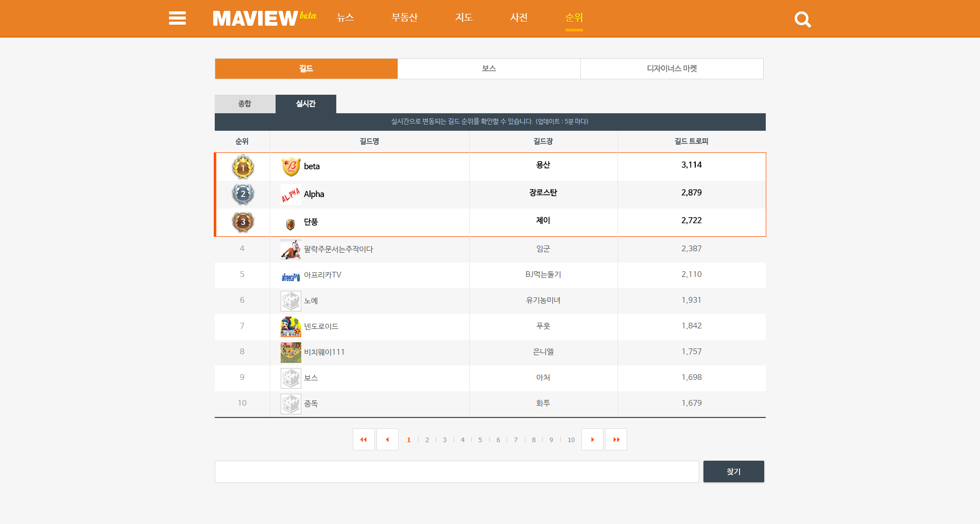Screen dimensions: 980x524
Task: Click the Alpha guild logo icon
Action: click(x=291, y=195)
